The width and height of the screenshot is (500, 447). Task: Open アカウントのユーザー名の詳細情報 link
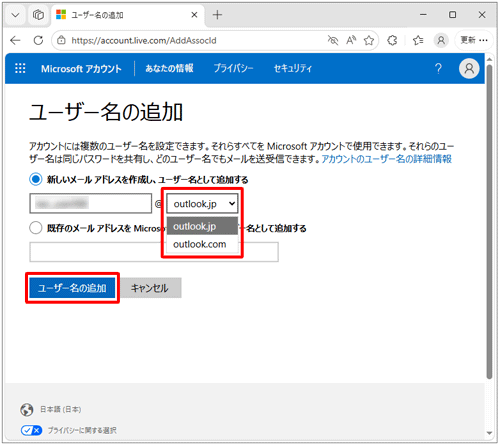[387, 159]
